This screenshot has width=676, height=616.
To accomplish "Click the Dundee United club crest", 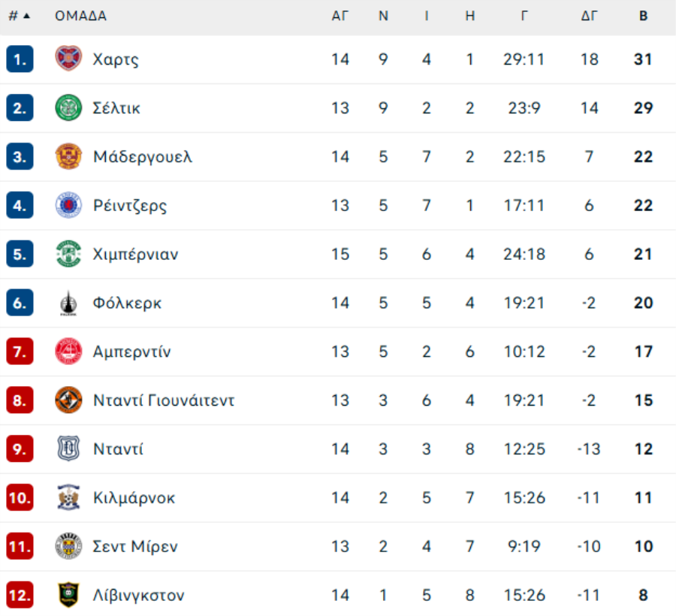I will [68, 400].
